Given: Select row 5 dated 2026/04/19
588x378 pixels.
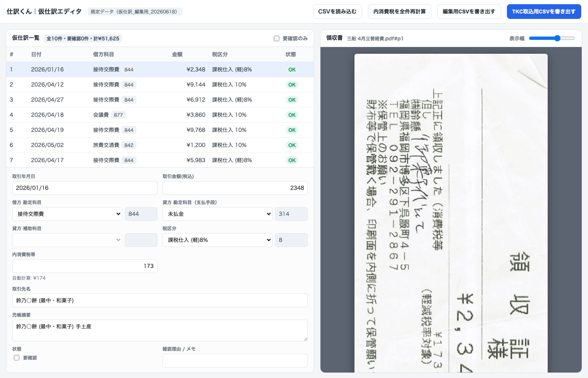Looking at the screenshot, I should (x=160, y=130).
